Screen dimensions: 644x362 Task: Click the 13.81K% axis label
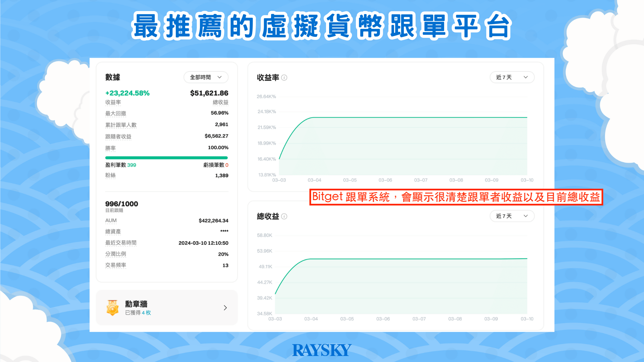pos(267,175)
